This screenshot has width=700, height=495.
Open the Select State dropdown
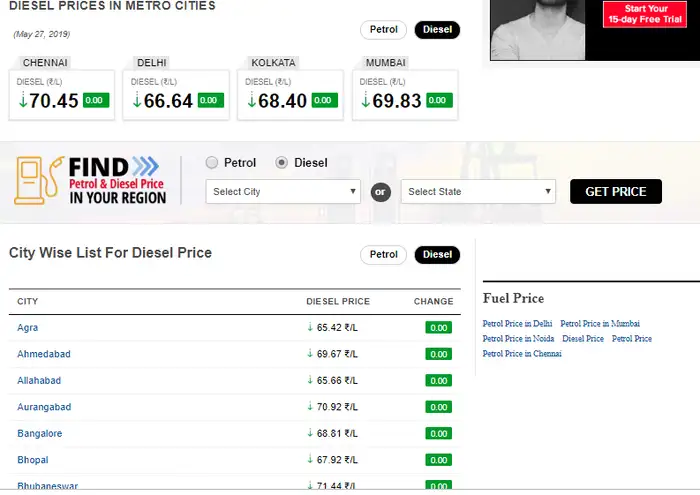pos(478,192)
